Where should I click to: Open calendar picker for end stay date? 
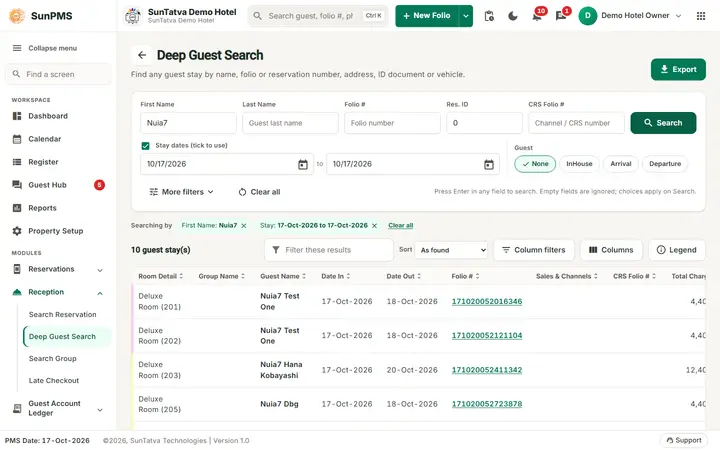(489, 164)
